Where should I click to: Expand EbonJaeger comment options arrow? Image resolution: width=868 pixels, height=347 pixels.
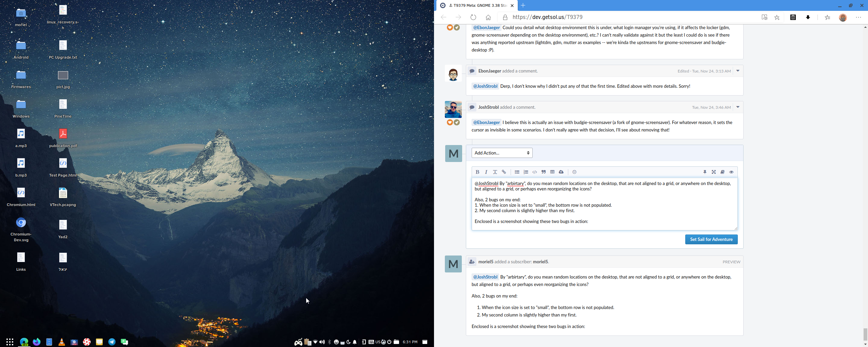(x=738, y=71)
